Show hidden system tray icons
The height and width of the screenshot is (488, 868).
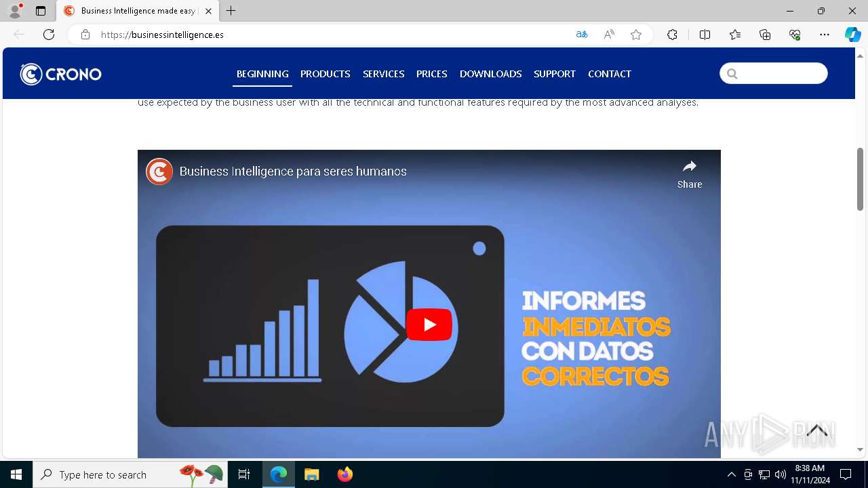(731, 474)
